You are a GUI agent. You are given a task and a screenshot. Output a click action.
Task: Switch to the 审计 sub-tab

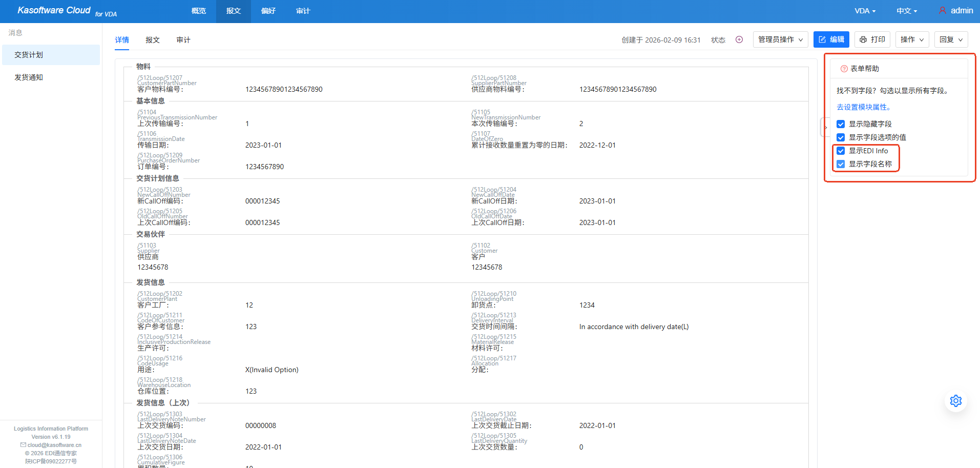tap(183, 40)
